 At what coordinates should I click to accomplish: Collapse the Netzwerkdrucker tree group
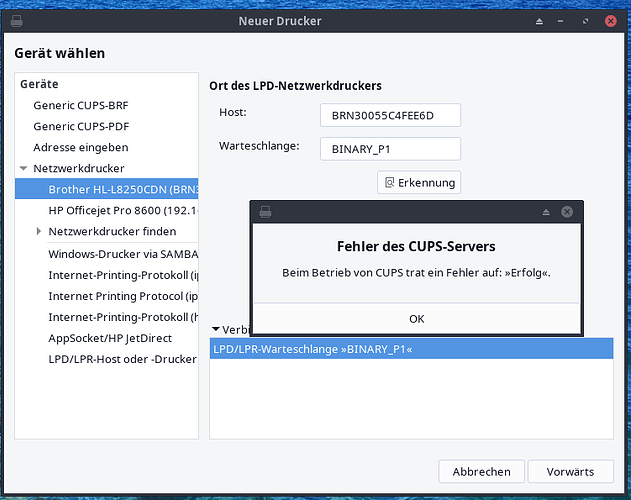[24, 168]
